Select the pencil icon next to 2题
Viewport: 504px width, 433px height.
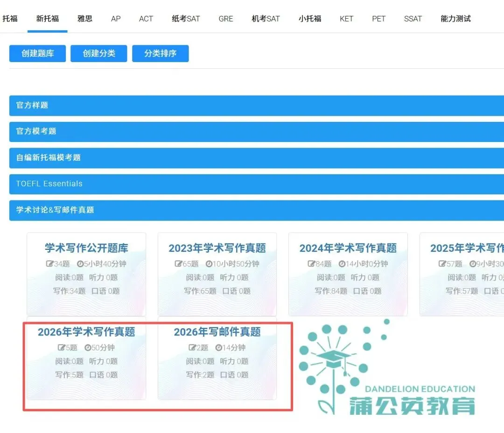coord(192,348)
